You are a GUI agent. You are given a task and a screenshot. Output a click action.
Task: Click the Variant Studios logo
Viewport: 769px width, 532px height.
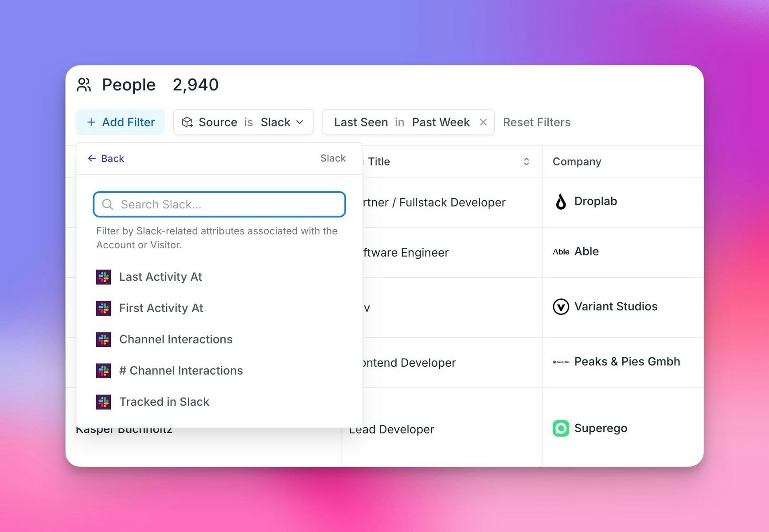click(561, 306)
